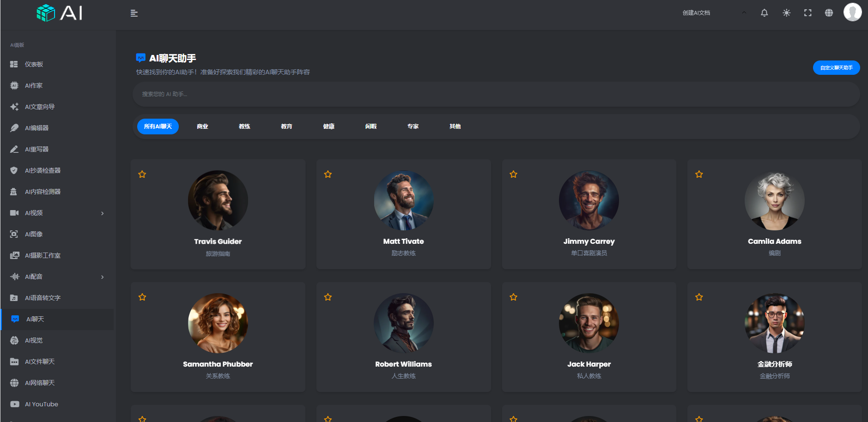868x422 pixels.
Task: Click the 自定义聊天助手 button
Action: 836,68
